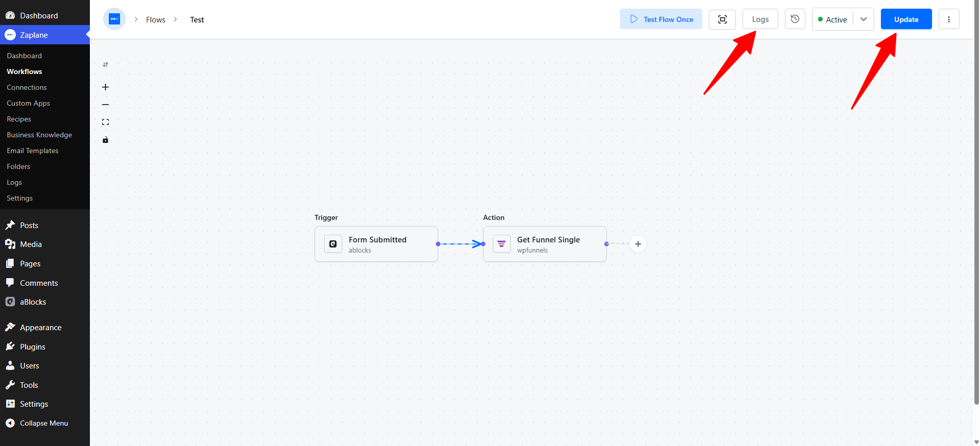The height and width of the screenshot is (446, 980).
Task: Open the Logs button in top bar
Action: pos(760,19)
